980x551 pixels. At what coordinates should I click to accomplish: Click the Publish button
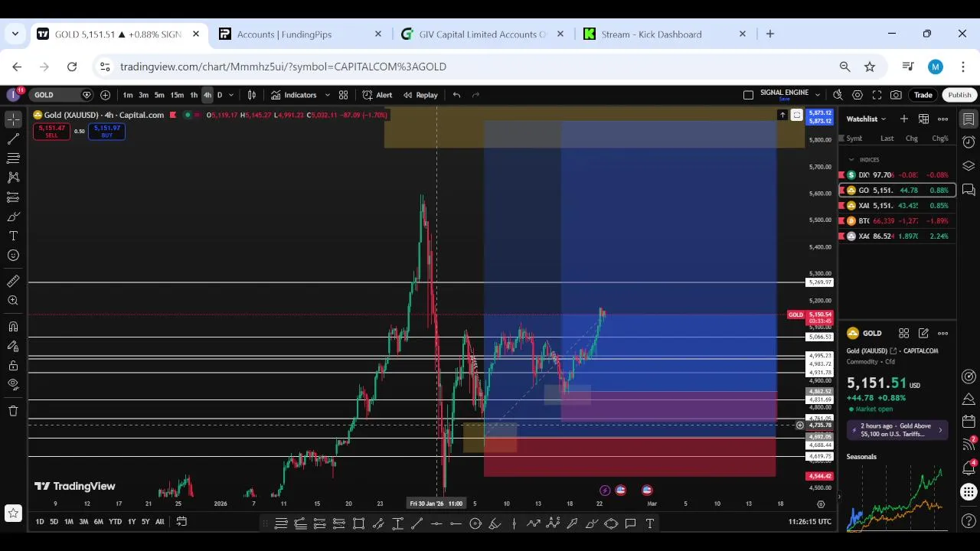click(959, 95)
